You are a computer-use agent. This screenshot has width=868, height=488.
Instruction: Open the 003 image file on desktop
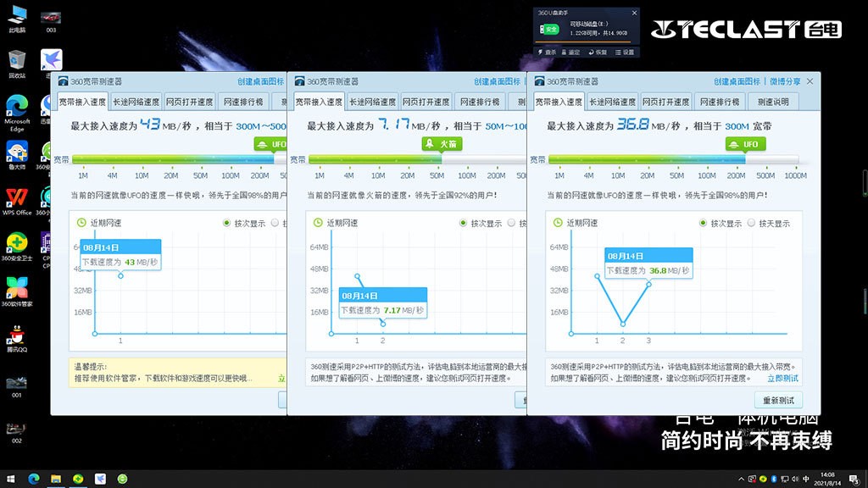(51, 21)
